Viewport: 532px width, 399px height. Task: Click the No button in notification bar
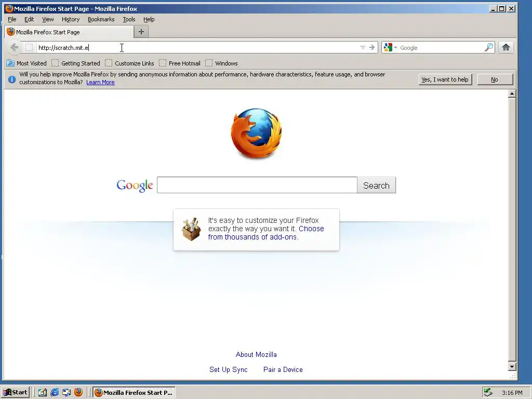tap(495, 79)
